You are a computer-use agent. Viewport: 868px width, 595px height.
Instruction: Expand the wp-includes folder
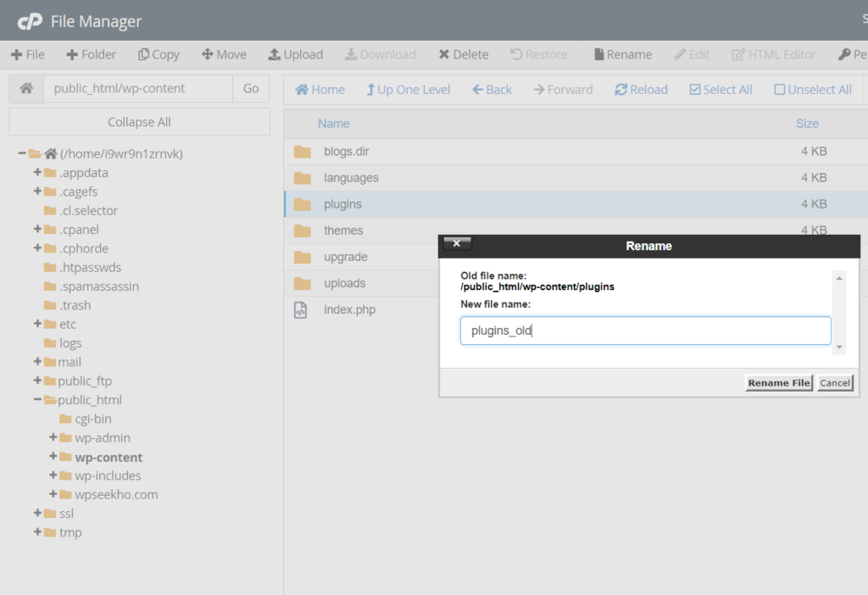(53, 475)
